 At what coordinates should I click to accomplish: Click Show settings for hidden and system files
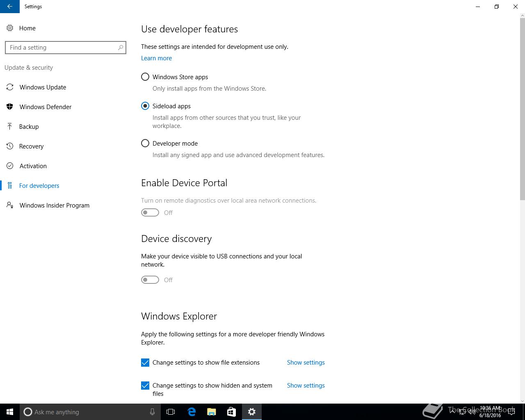[x=306, y=386]
